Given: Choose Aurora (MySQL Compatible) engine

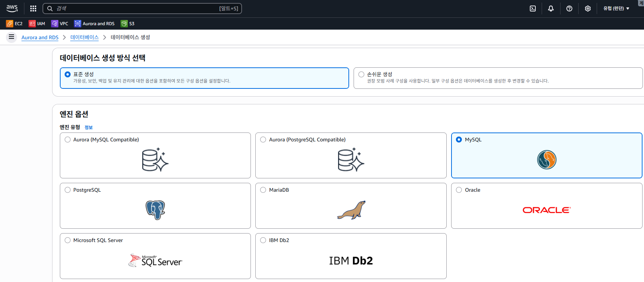Looking at the screenshot, I should coord(68,140).
